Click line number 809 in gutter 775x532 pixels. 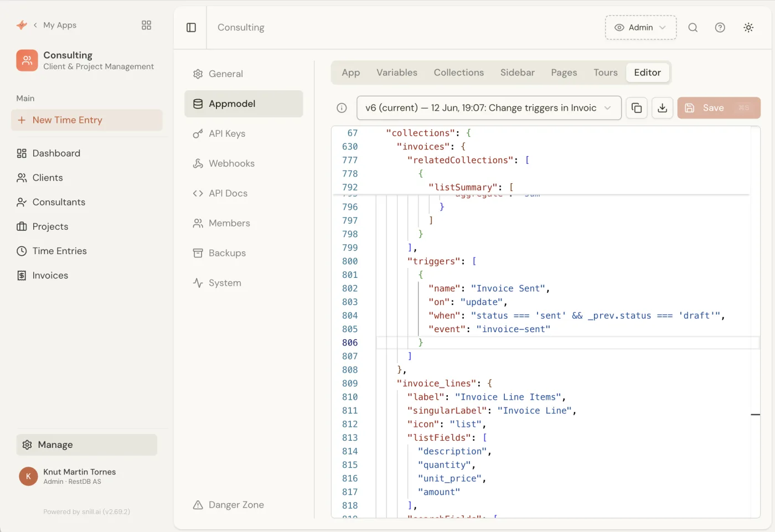click(350, 384)
